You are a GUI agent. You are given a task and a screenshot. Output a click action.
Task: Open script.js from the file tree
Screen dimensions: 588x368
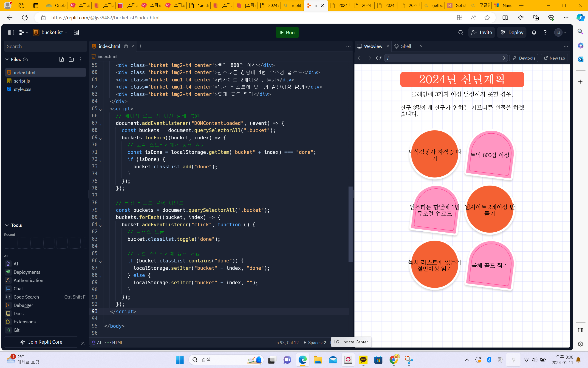(45, 81)
